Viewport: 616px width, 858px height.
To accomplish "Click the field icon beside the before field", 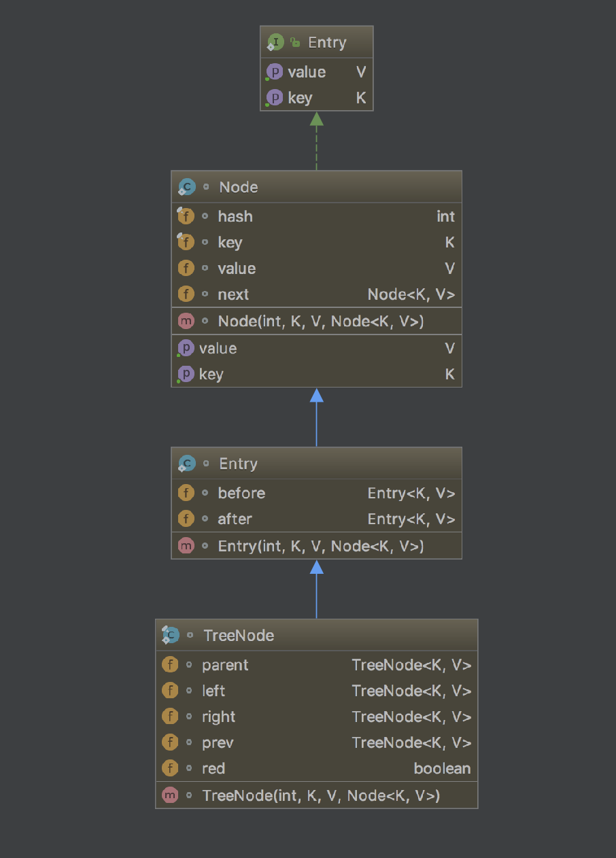I will coord(185,493).
